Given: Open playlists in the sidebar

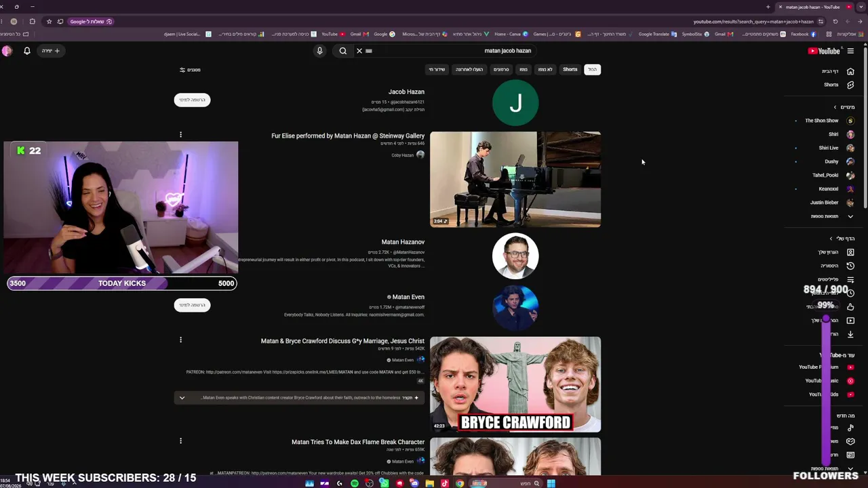Looking at the screenshot, I should pos(837,279).
